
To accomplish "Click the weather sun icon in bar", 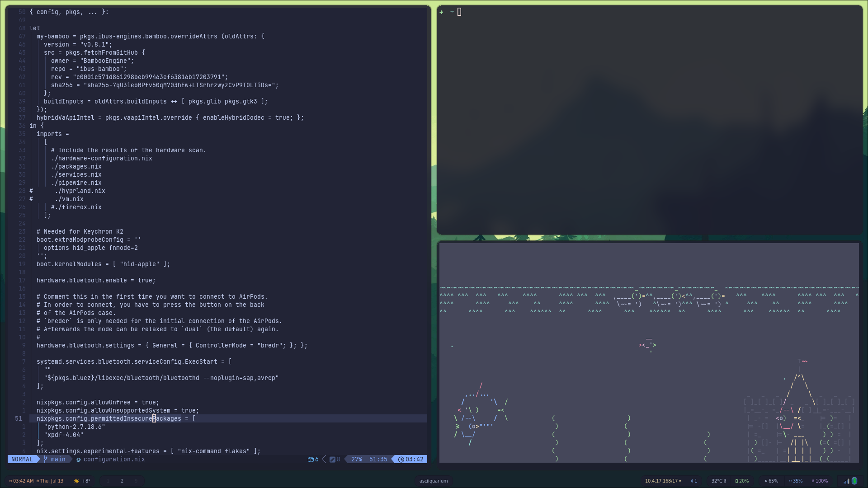I will pos(76,481).
